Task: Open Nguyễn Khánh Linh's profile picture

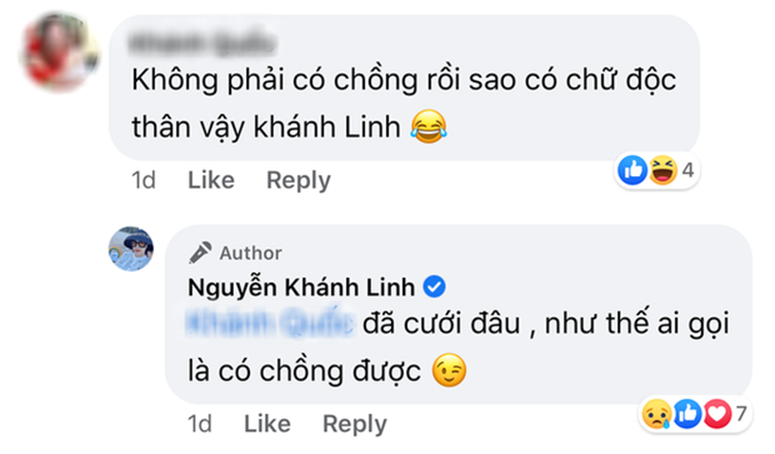Action: (x=131, y=249)
